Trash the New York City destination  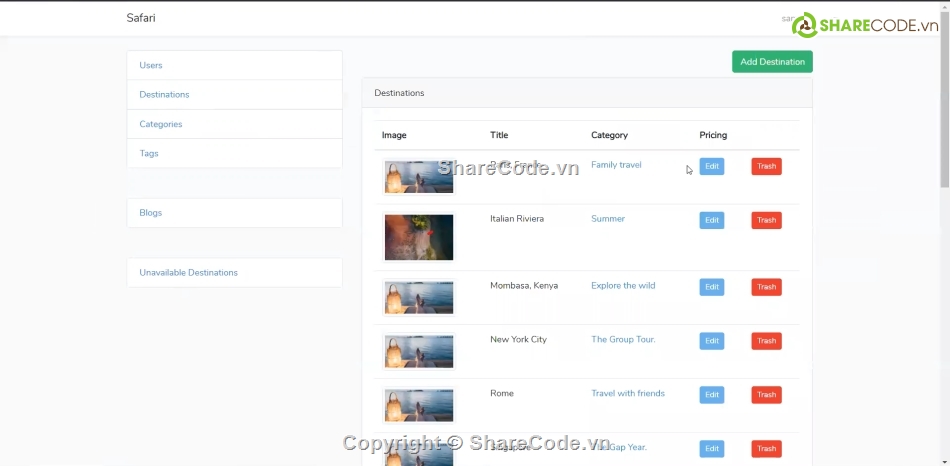tap(766, 341)
